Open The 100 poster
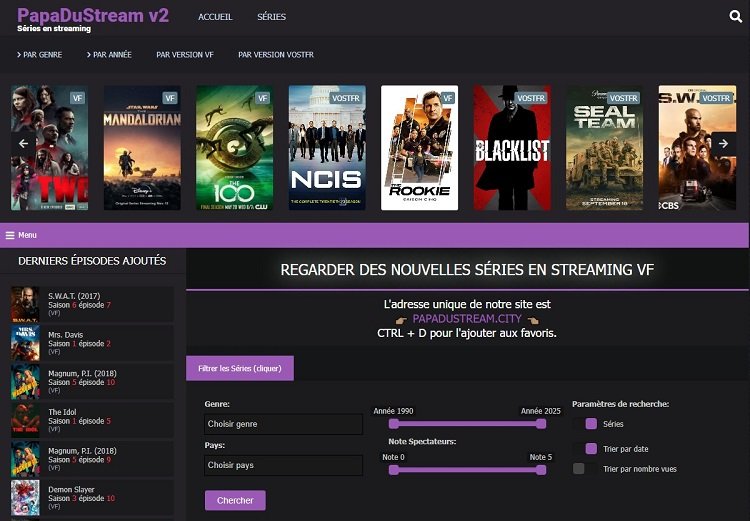The width and height of the screenshot is (750, 521). coord(234,148)
